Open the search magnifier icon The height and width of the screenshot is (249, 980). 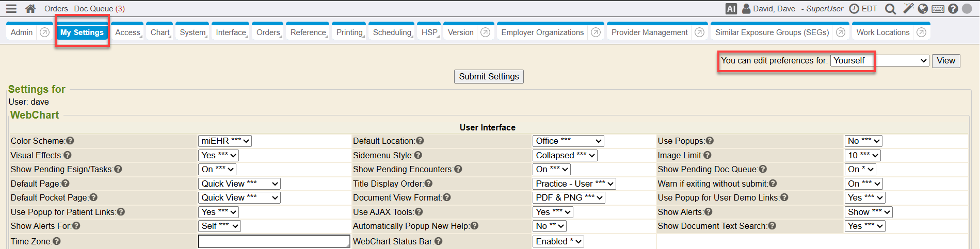point(890,9)
